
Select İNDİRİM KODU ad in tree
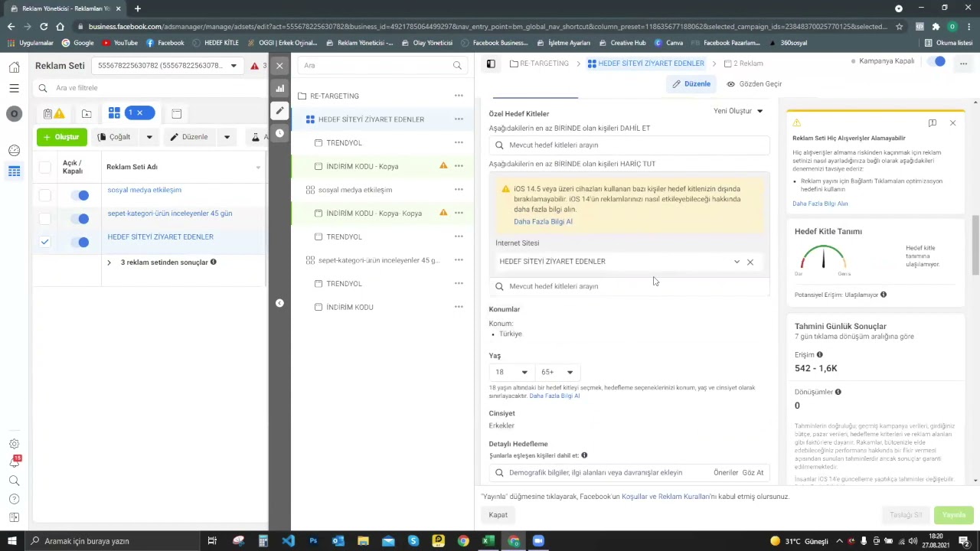[x=349, y=308]
